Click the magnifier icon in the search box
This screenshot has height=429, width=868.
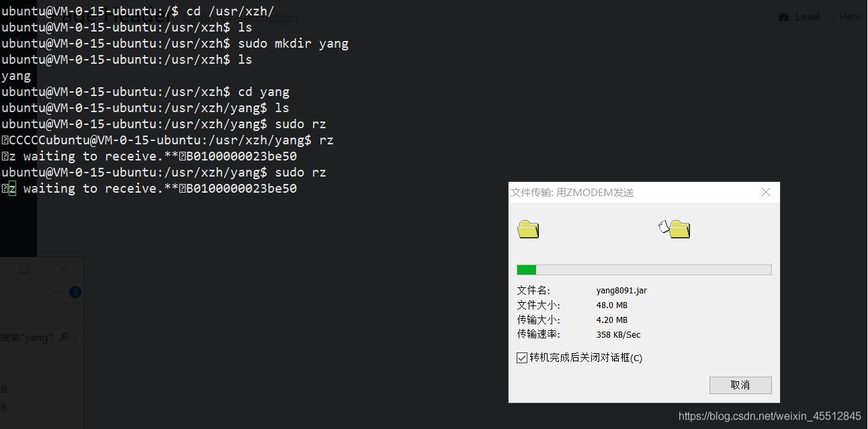click(64, 337)
